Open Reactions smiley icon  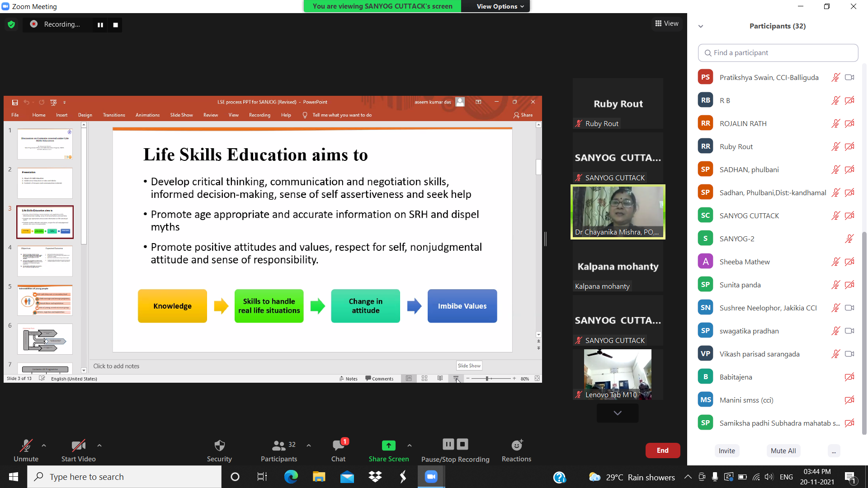[516, 446]
